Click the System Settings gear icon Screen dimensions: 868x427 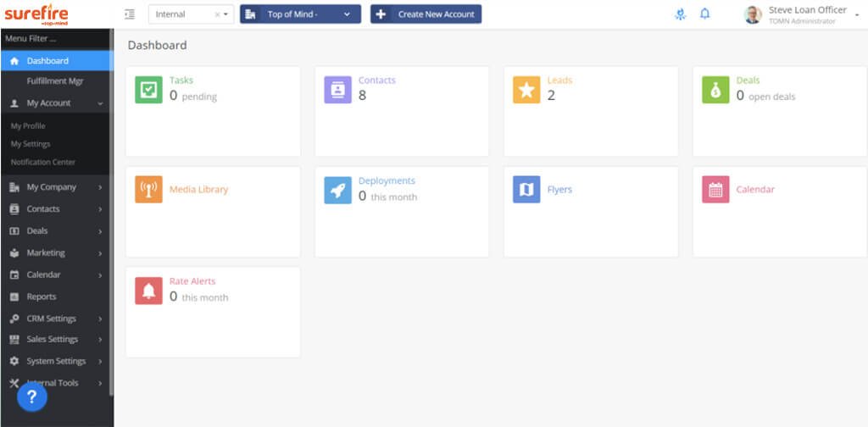15,361
